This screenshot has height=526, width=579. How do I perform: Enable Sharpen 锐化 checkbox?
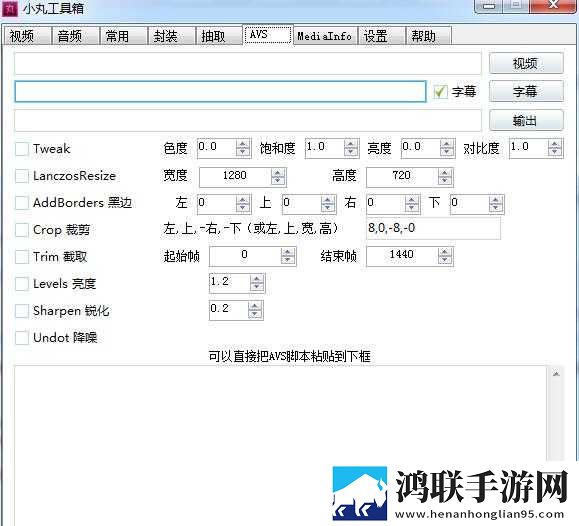point(21,311)
